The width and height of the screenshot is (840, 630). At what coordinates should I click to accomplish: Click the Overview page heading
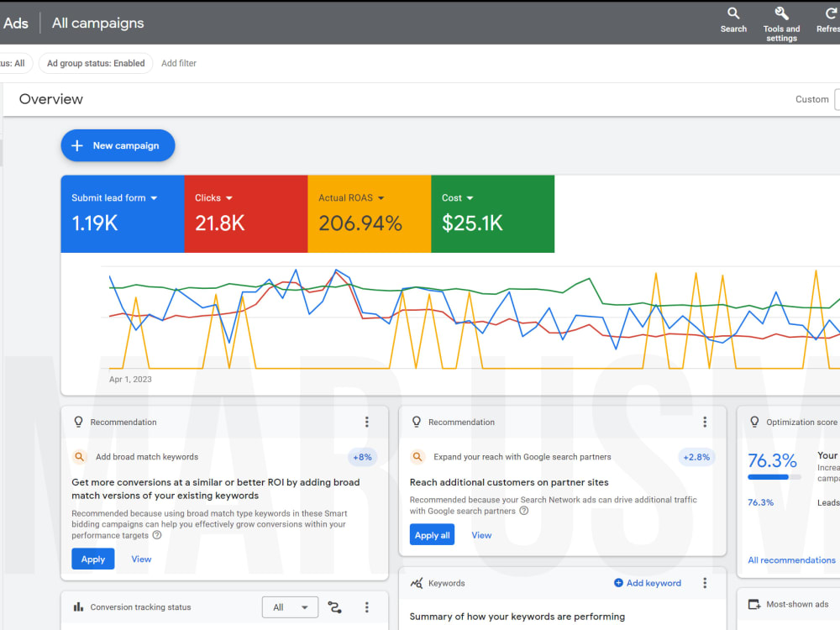(x=51, y=99)
